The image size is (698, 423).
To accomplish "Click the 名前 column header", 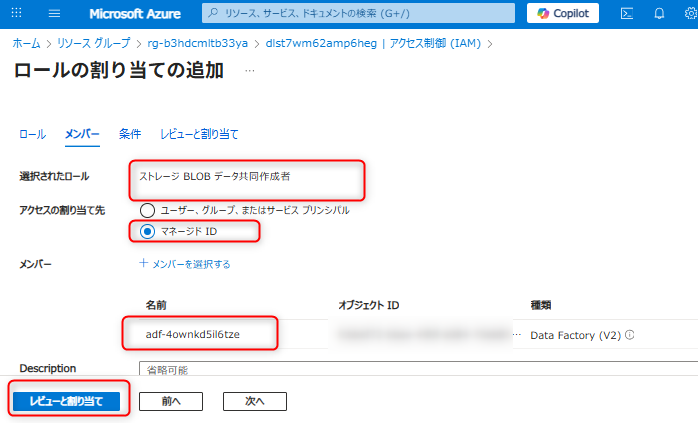I will coord(156,305).
